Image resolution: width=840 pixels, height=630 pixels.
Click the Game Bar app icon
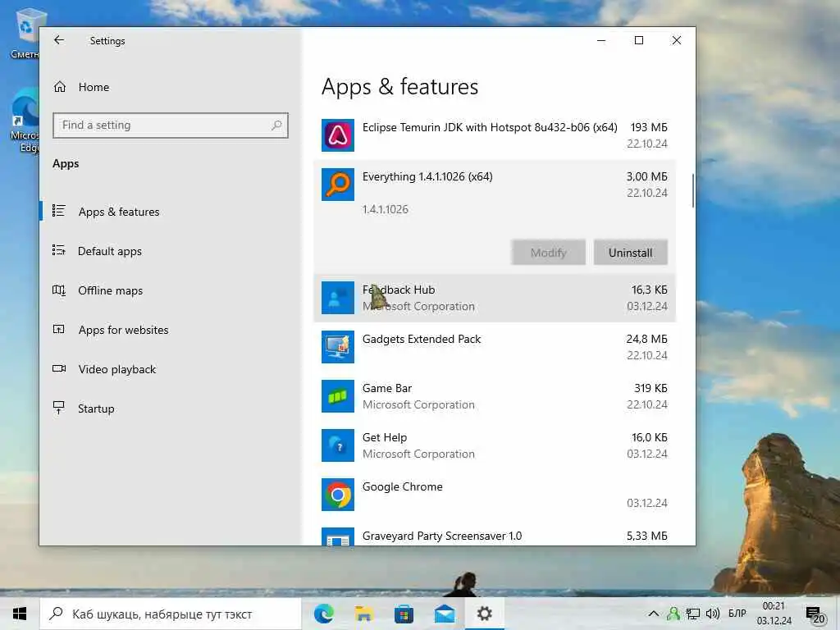[337, 396]
